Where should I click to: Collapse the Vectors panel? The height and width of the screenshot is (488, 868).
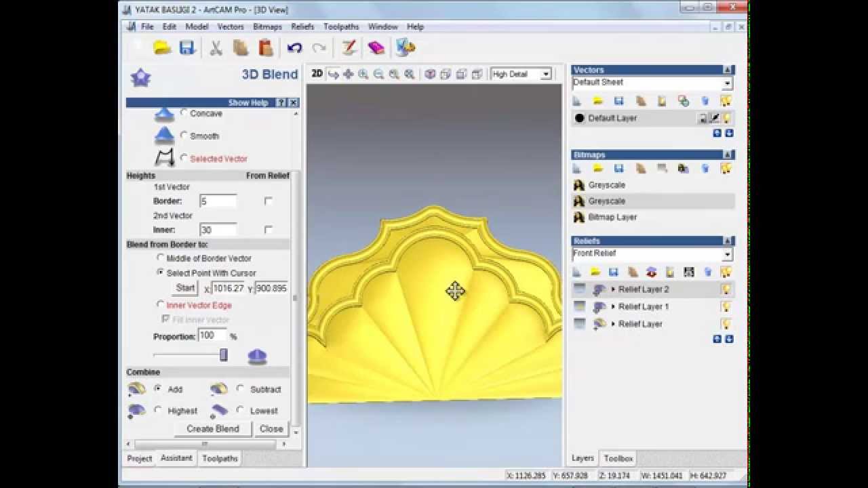(x=728, y=70)
